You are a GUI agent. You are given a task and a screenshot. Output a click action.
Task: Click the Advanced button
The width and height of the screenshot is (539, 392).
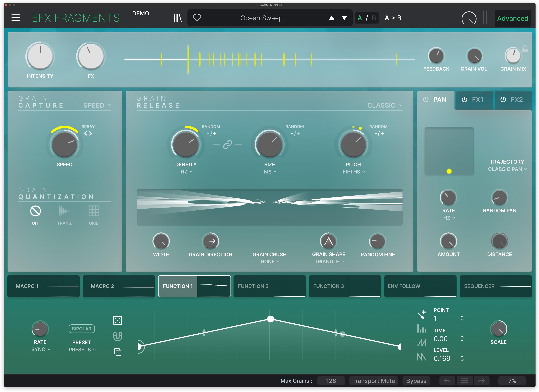[x=513, y=18]
